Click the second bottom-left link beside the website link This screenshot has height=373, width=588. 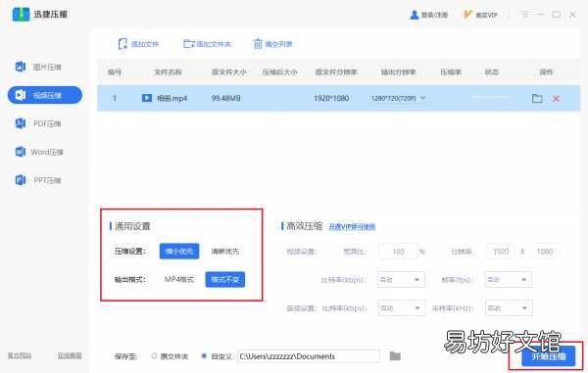70,355
